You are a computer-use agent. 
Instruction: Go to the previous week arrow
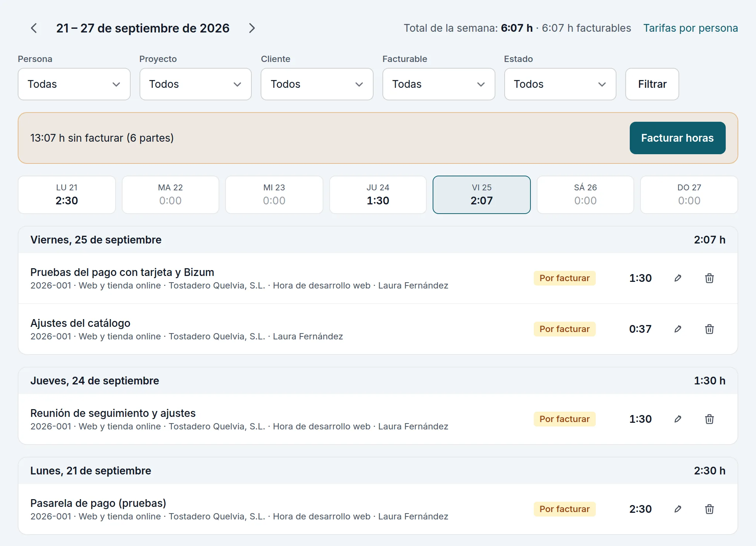[x=34, y=28]
